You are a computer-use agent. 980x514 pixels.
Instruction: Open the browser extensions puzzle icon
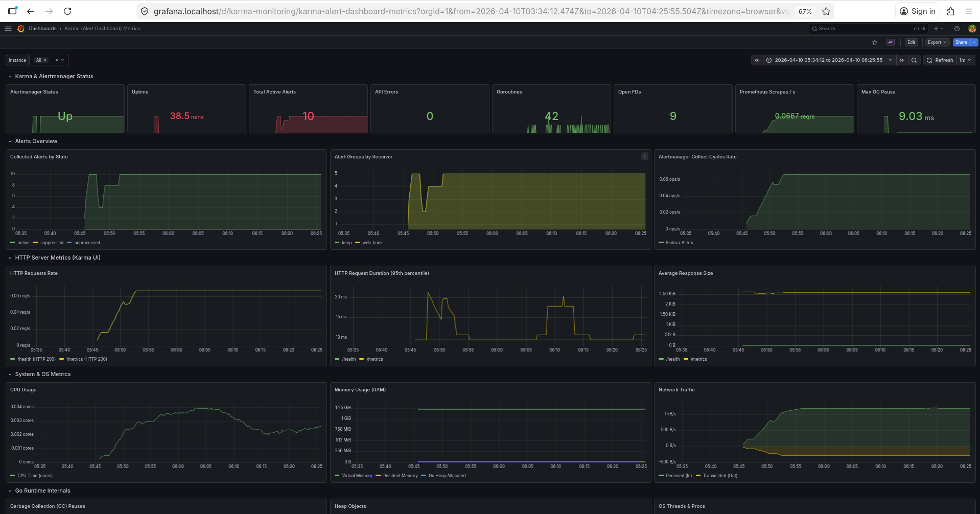point(951,11)
